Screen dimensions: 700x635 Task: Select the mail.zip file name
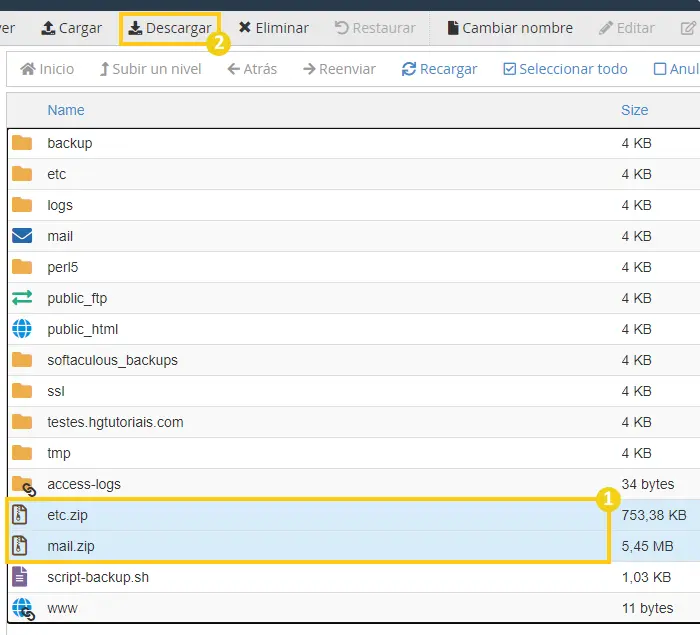(x=71, y=547)
